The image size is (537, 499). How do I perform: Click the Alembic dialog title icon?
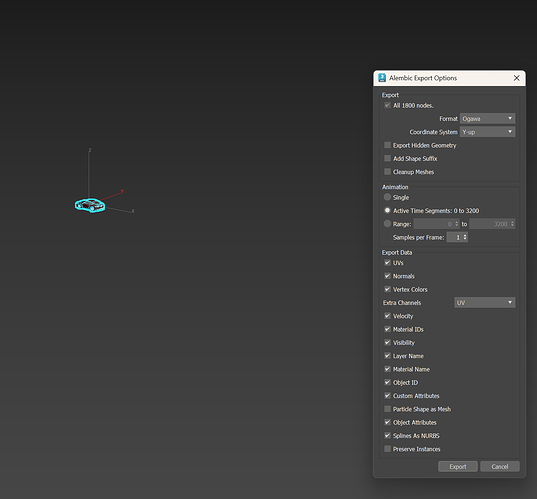[x=382, y=78]
